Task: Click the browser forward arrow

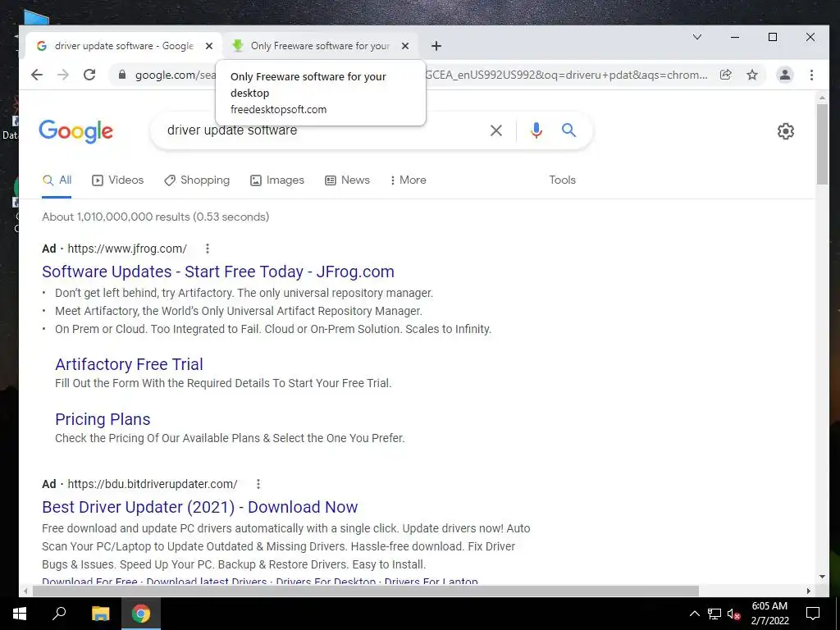Action: [63, 75]
